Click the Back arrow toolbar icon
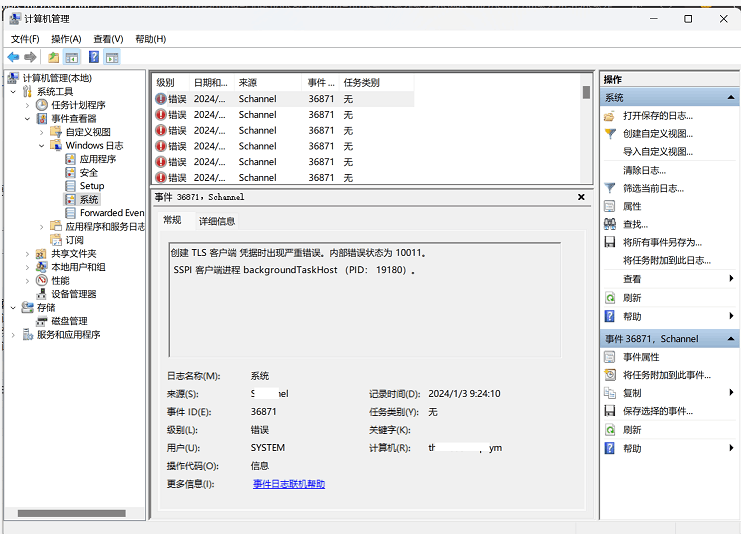The width and height of the screenshot is (741, 534). (x=13, y=57)
